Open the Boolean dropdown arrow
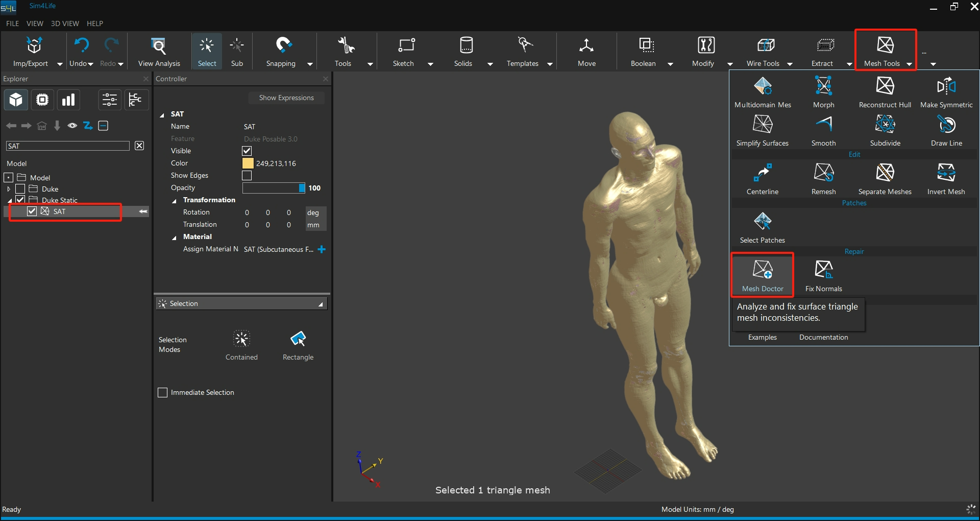 pos(670,64)
